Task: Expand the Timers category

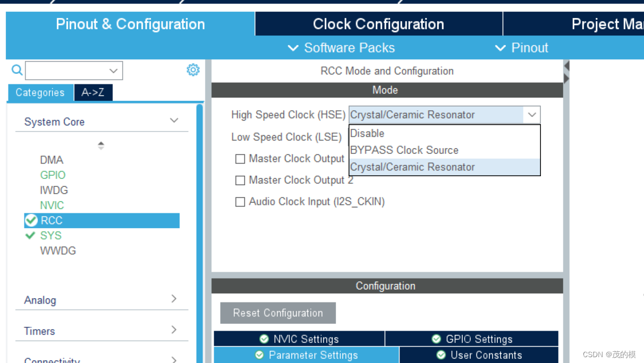Action: tap(174, 330)
